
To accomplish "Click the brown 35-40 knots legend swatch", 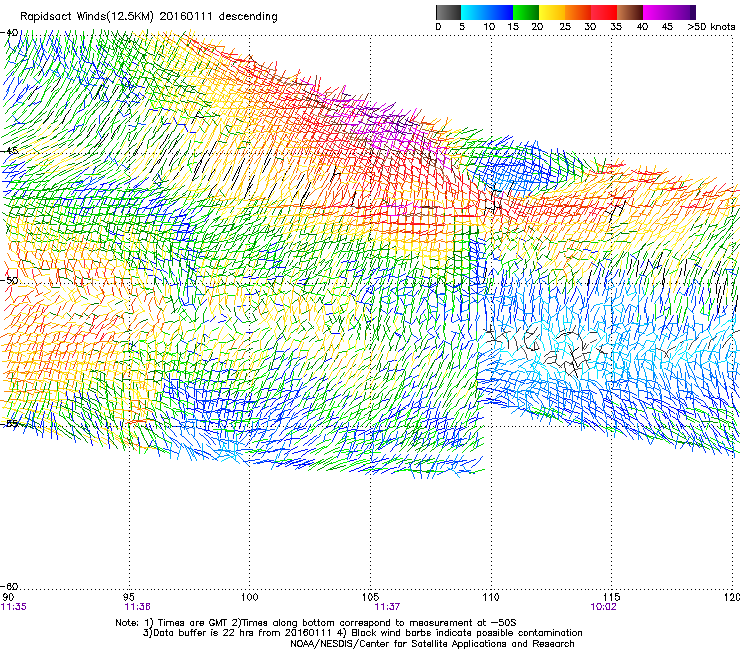I will (x=630, y=12).
